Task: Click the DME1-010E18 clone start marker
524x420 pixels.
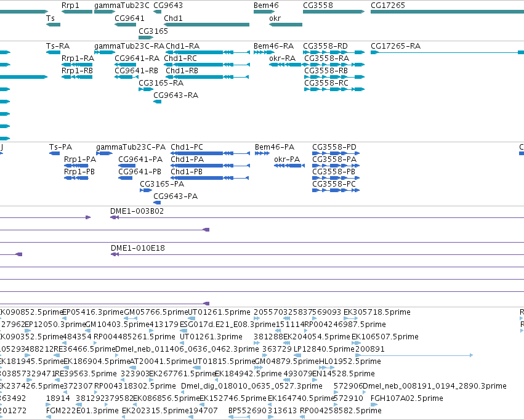Action: 115,254
